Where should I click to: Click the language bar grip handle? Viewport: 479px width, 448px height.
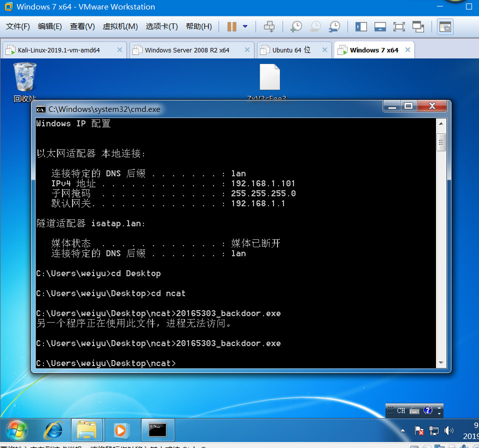coord(390,411)
